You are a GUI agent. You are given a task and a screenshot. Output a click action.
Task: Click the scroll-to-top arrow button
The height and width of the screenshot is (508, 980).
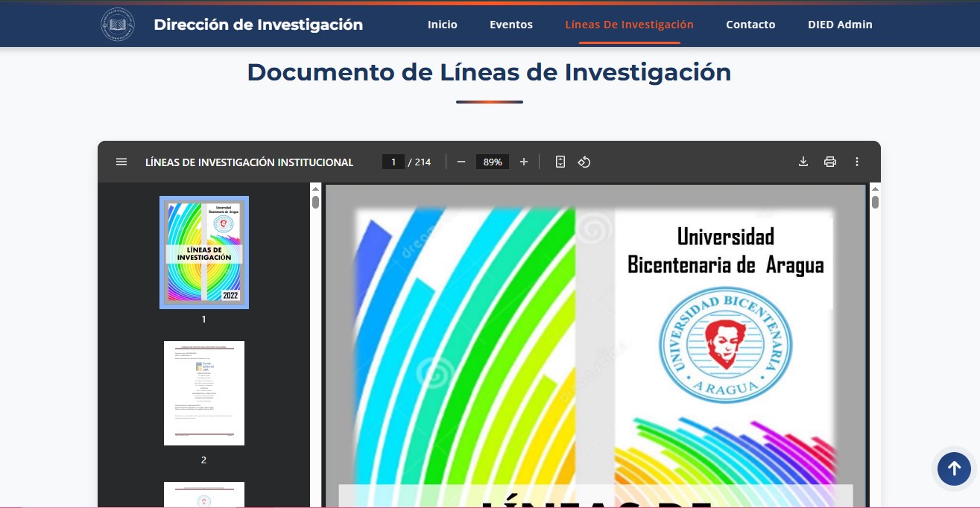coord(954,469)
